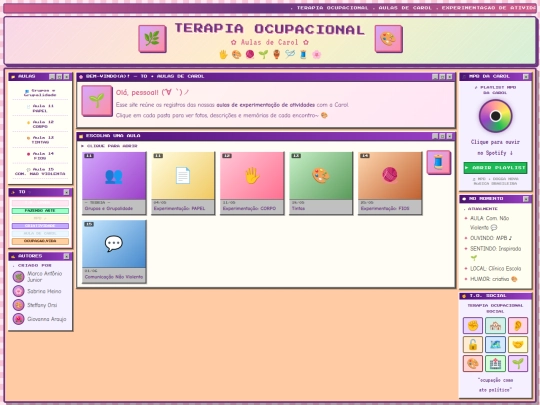The width and height of the screenshot is (540, 405).
Task: Click the map icon in T.O. Social
Action: (x=495, y=344)
